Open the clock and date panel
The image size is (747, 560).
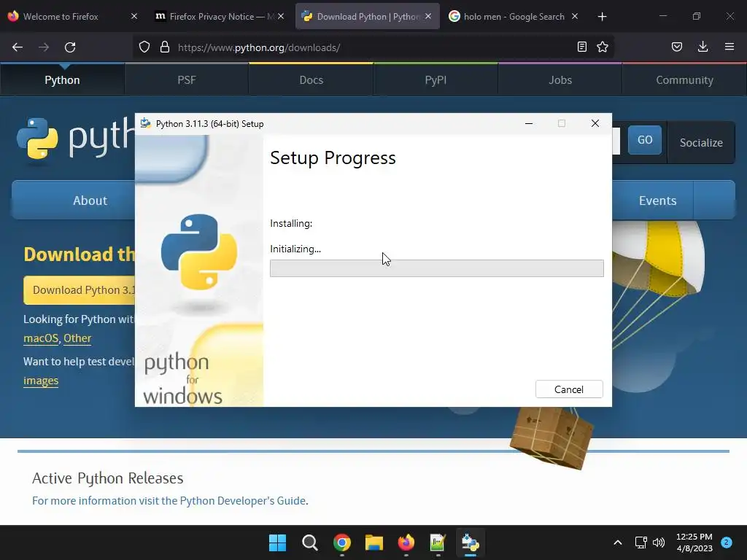coord(694,542)
